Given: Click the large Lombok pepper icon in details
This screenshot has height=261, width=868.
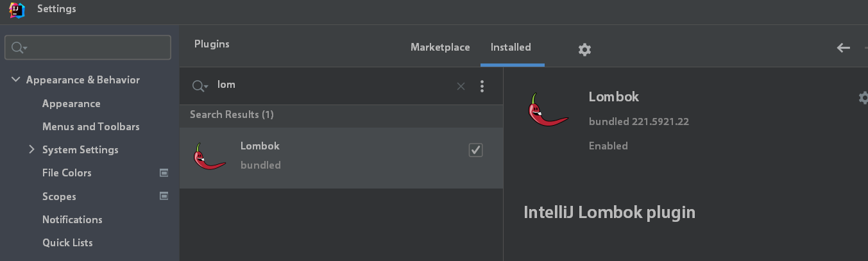Looking at the screenshot, I should pyautogui.click(x=548, y=110).
